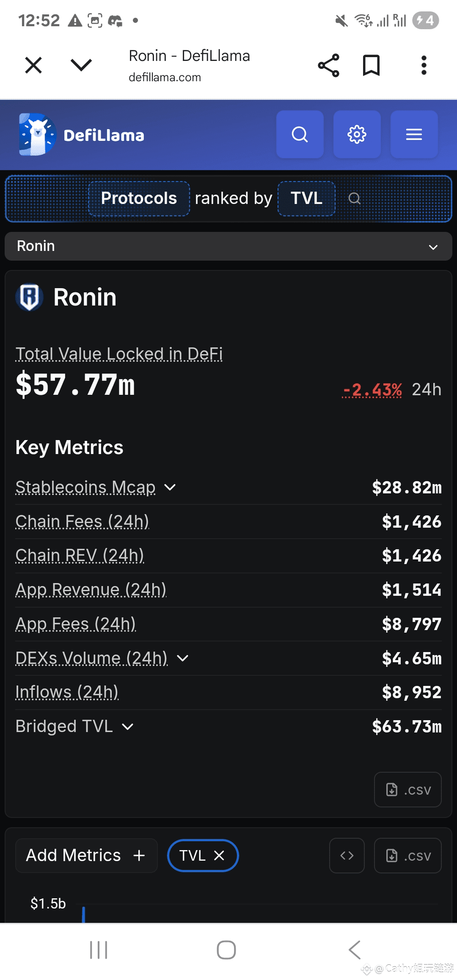Screen dimensions: 457x980
Task: Tap the DefiLlama llama logo
Action: tap(37, 135)
